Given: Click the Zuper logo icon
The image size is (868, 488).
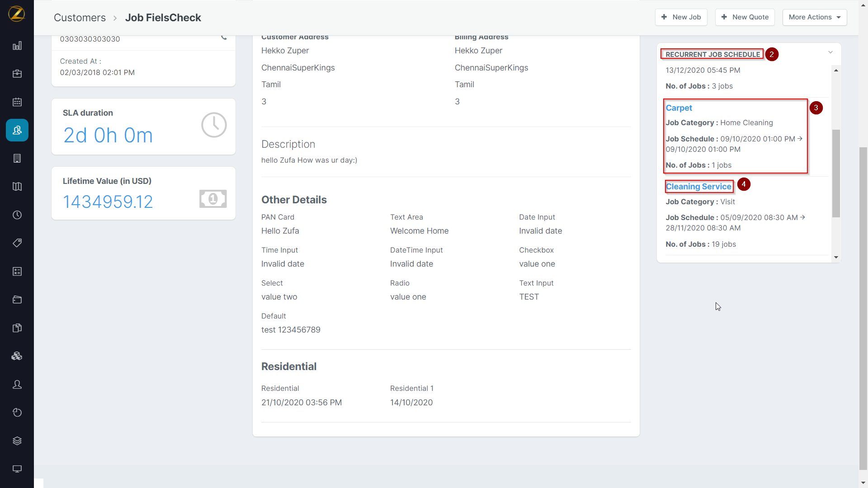Looking at the screenshot, I should pos(17,14).
